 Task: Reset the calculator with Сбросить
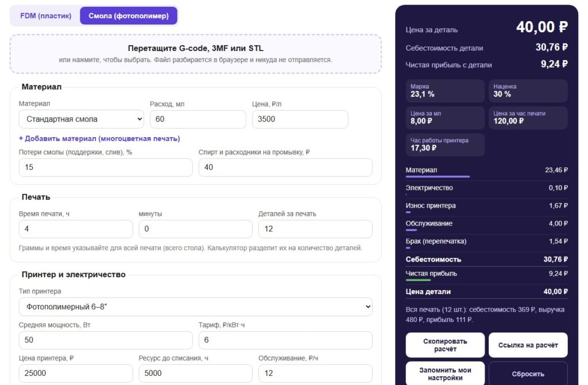click(x=528, y=374)
